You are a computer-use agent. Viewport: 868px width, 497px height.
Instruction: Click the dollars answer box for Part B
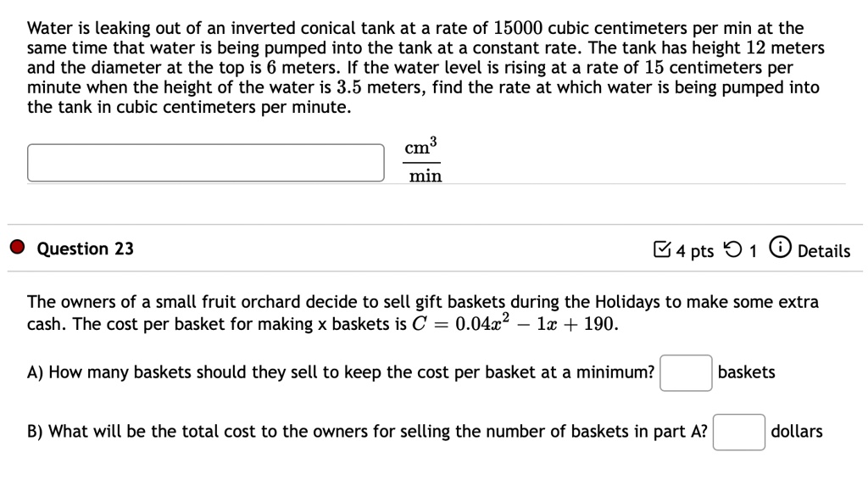click(738, 432)
